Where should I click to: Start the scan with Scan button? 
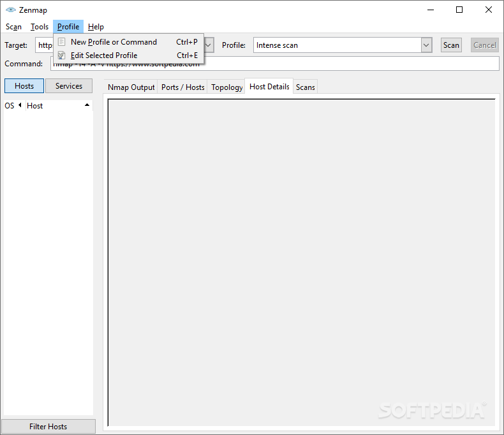[x=451, y=45]
